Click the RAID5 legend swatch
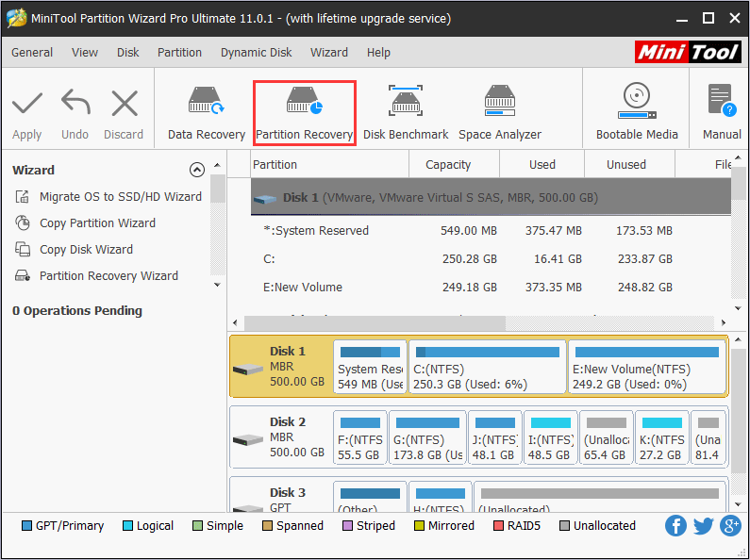Screen dimensions: 750x560 pyautogui.click(x=498, y=526)
